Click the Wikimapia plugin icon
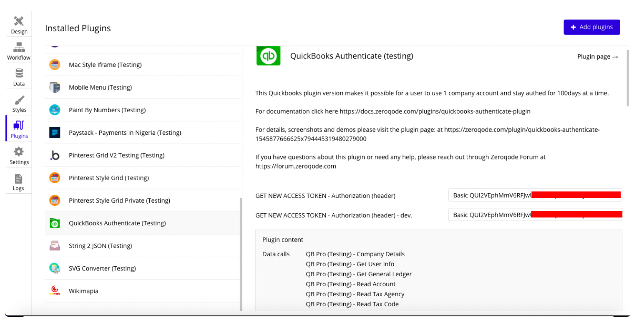This screenshot has width=644, height=328. pyautogui.click(x=55, y=291)
